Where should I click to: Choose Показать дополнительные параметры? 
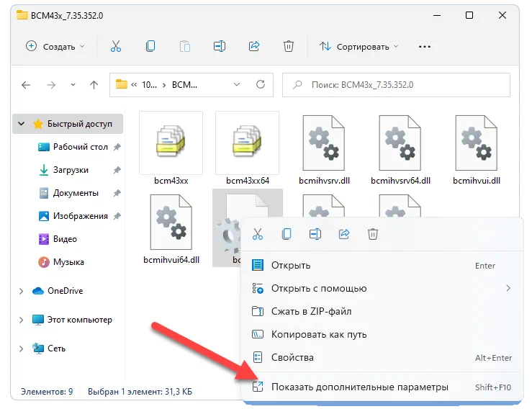[x=382, y=387]
